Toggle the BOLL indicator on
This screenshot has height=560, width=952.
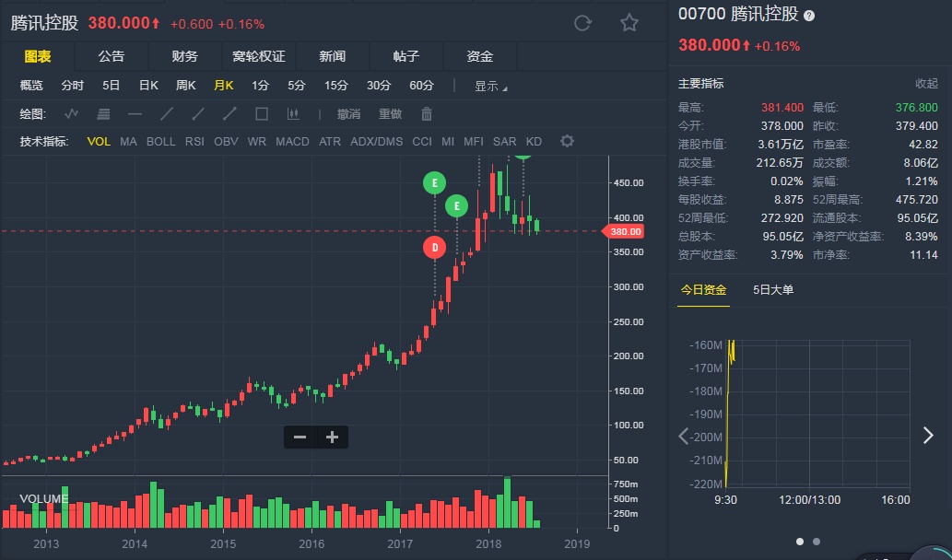tap(160, 142)
